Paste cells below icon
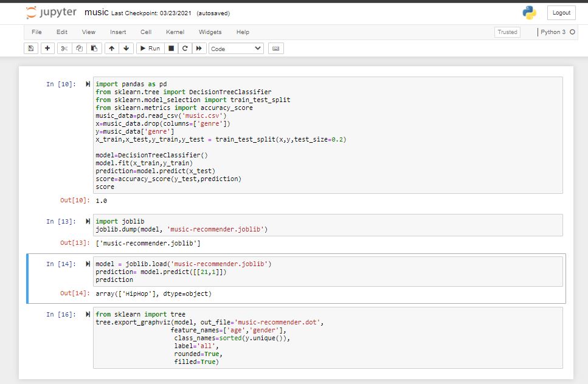 (94, 49)
